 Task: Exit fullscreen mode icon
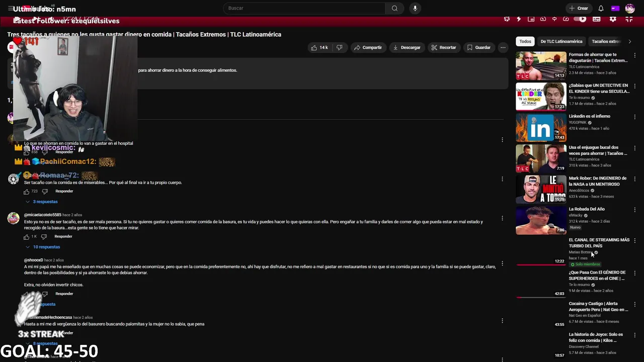(x=629, y=19)
